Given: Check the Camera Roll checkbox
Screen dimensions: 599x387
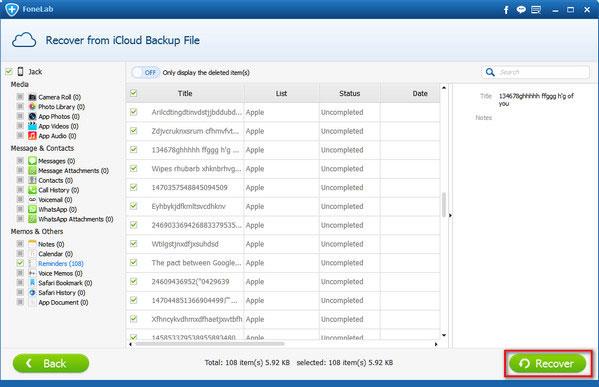Looking at the screenshot, I should [20, 97].
